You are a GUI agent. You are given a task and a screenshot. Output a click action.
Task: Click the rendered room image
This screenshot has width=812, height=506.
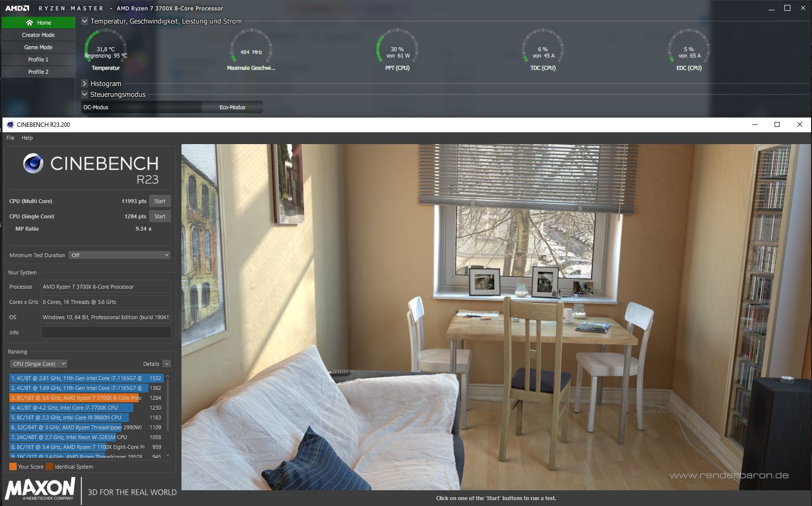[496, 317]
